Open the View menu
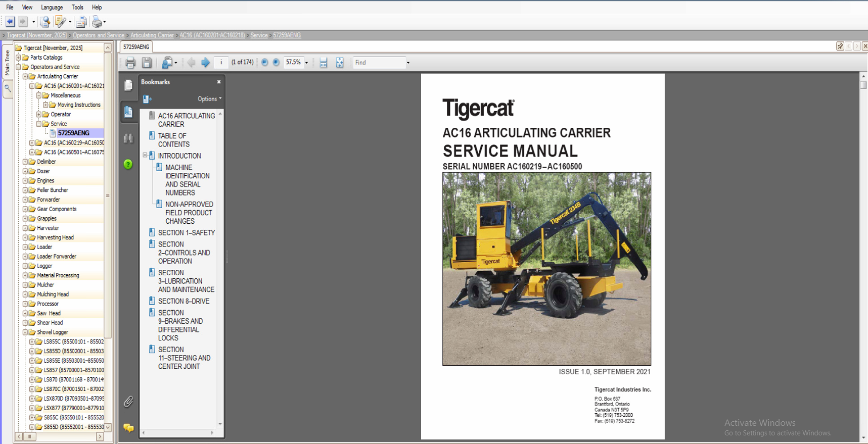Image resolution: width=868 pixels, height=444 pixels. [x=27, y=8]
